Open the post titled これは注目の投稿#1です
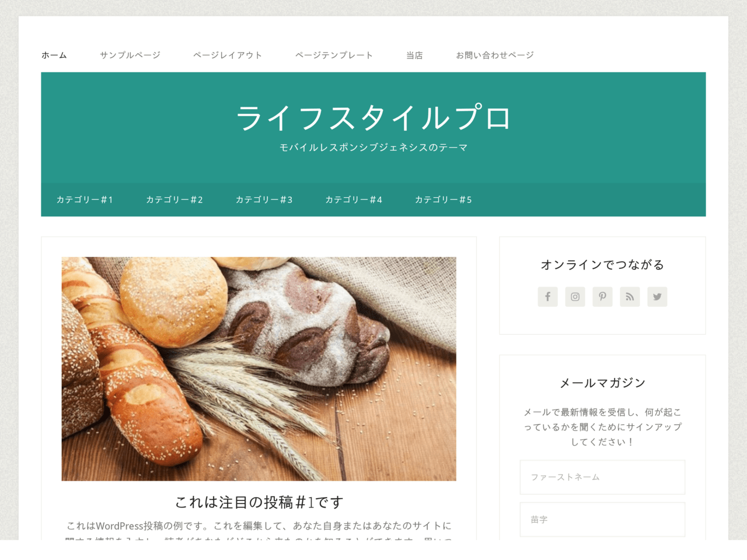The image size is (747, 560). [x=259, y=502]
